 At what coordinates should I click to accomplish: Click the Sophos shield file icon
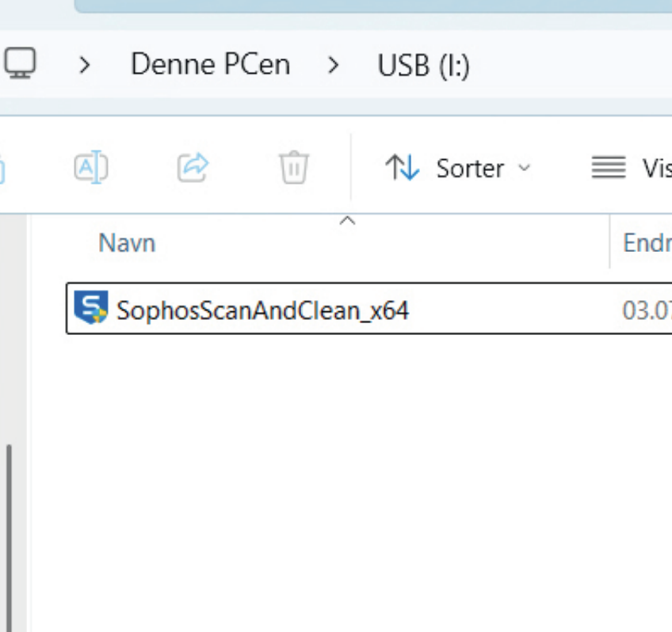(x=91, y=307)
